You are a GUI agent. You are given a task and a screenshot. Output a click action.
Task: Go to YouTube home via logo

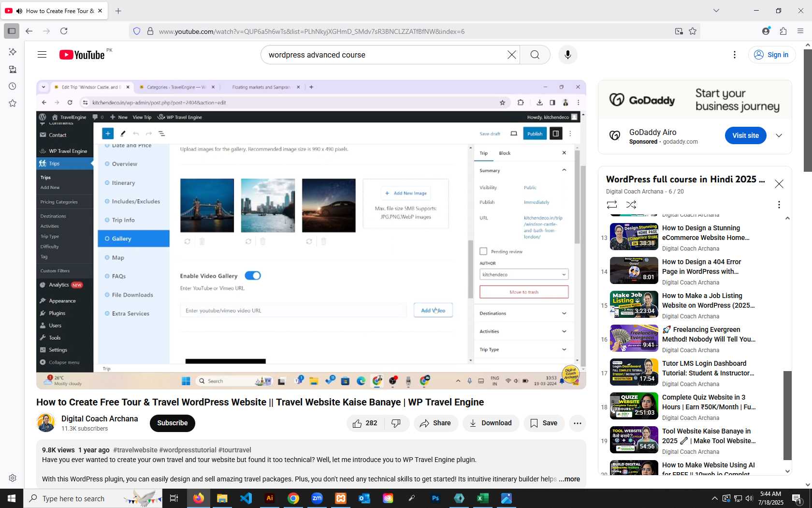tap(82, 55)
